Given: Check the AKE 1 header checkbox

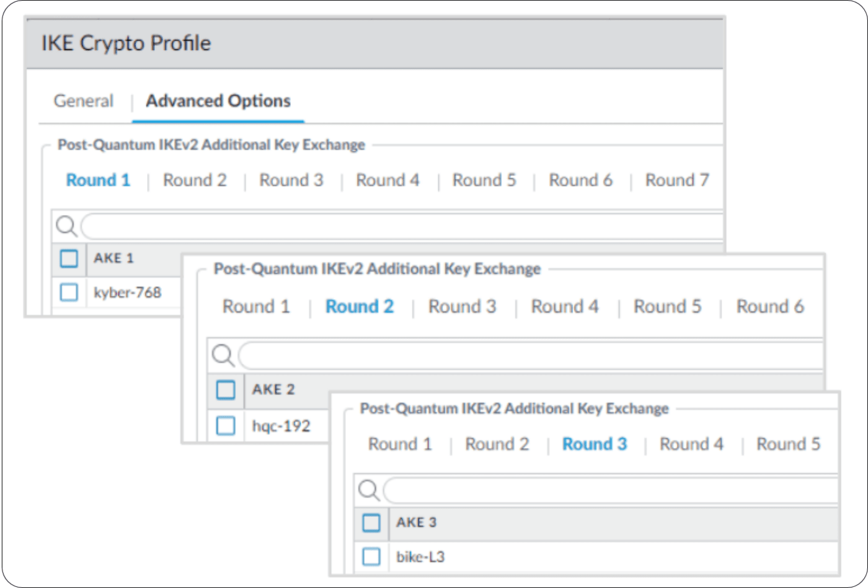Looking at the screenshot, I should coord(69,258).
